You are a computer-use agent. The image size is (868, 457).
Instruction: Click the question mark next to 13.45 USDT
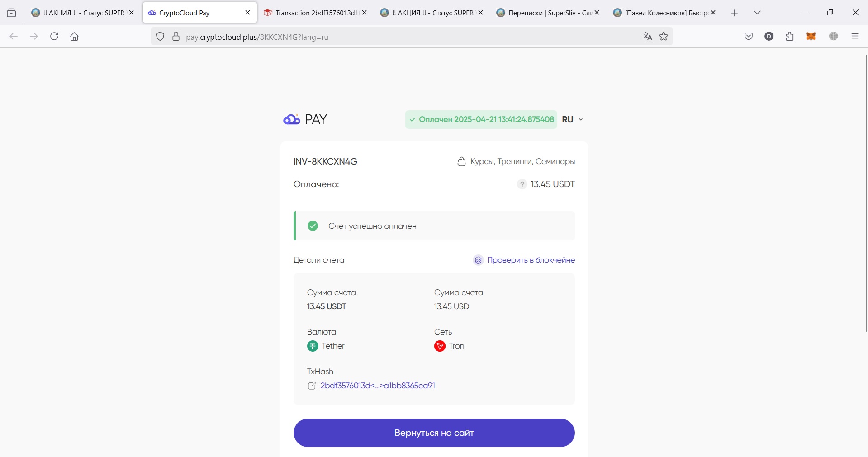[522, 184]
